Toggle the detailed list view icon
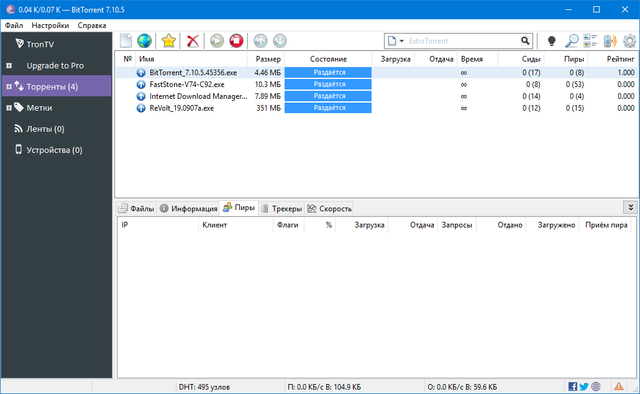This screenshot has width=640, height=394. (x=590, y=41)
